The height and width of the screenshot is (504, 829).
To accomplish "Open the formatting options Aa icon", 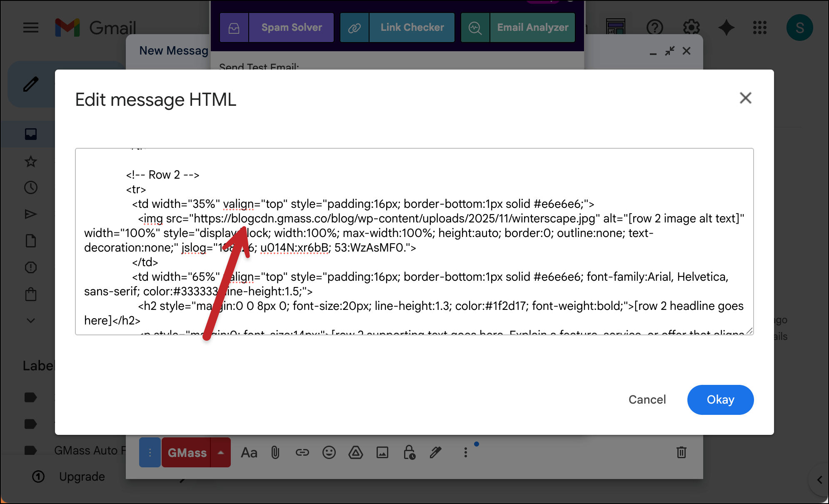I will [249, 452].
